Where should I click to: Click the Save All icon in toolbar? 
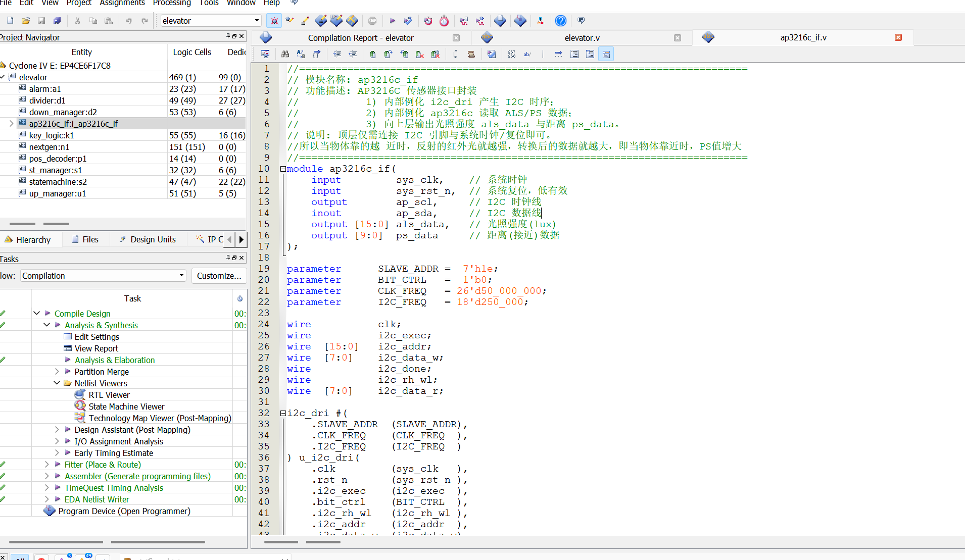(x=57, y=21)
